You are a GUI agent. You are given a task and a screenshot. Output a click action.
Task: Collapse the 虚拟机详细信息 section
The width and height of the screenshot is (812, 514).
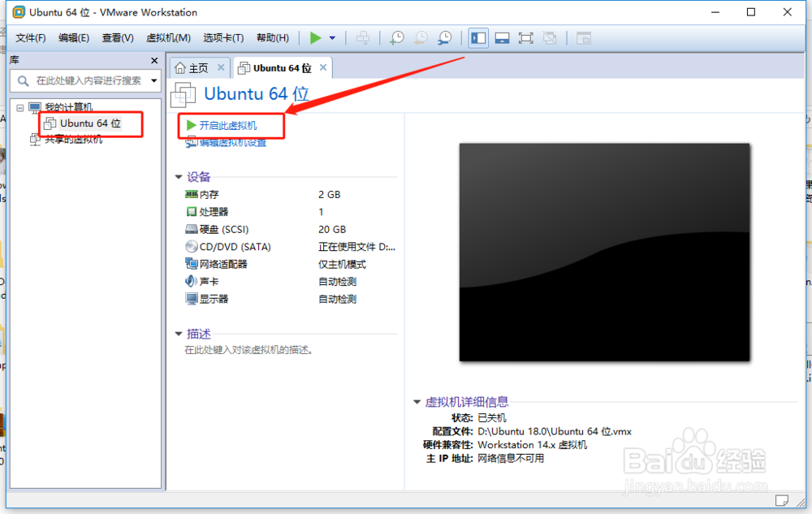coord(417,402)
